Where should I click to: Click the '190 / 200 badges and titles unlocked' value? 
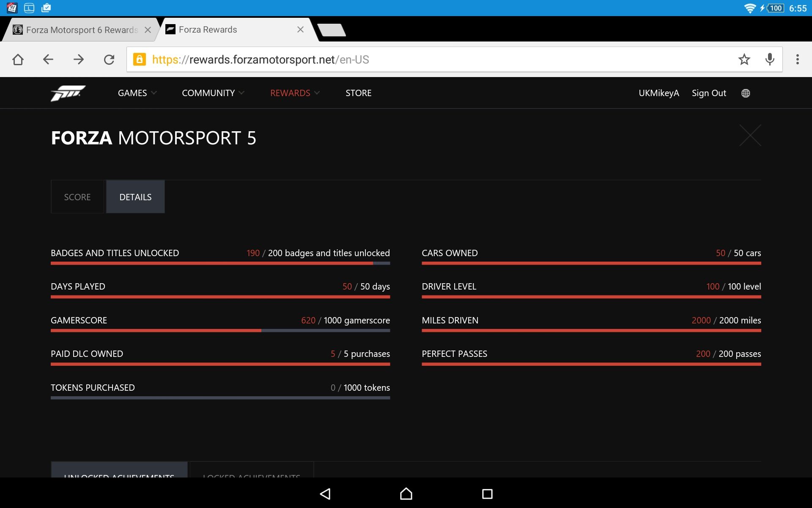click(318, 253)
